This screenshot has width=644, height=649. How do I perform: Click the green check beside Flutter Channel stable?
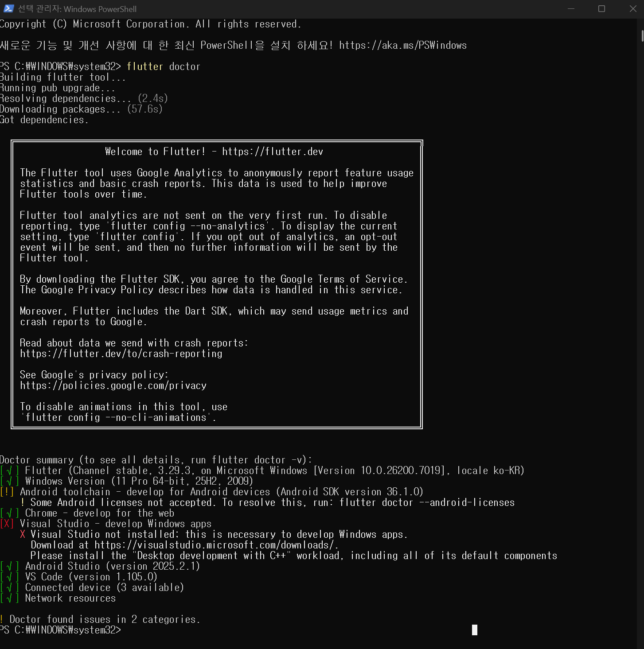pyautogui.click(x=9, y=470)
